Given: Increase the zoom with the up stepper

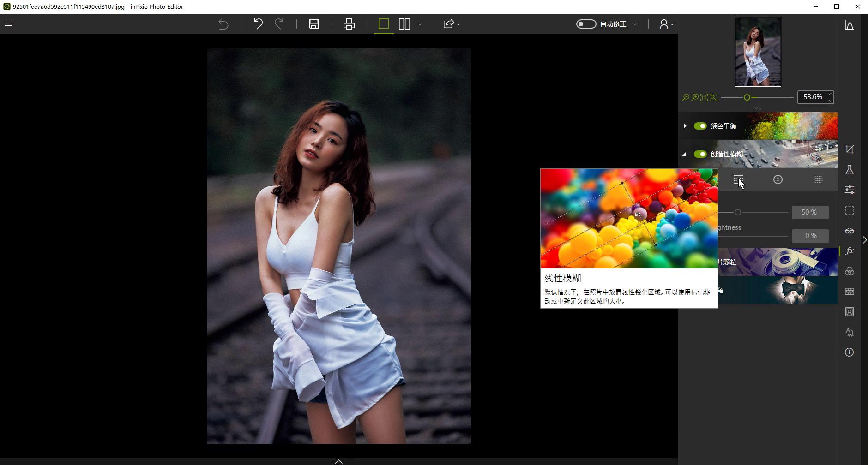Looking at the screenshot, I should coord(831,94).
